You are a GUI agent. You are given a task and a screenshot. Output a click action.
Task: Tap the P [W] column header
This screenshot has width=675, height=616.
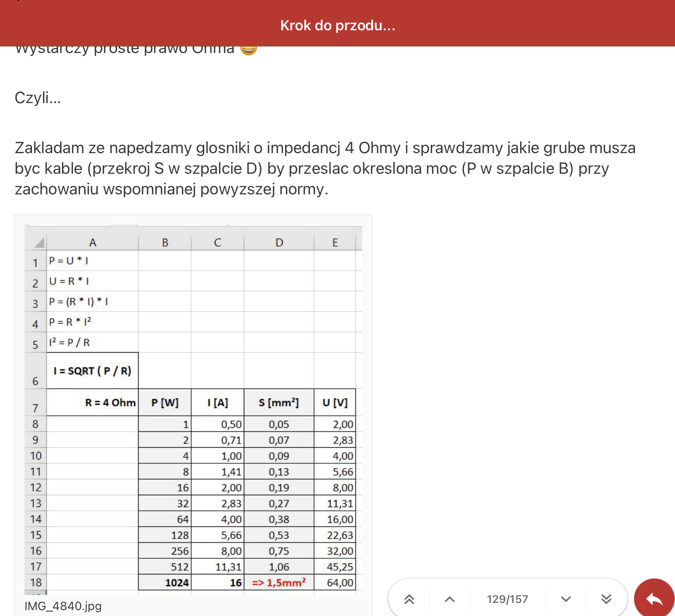165,402
